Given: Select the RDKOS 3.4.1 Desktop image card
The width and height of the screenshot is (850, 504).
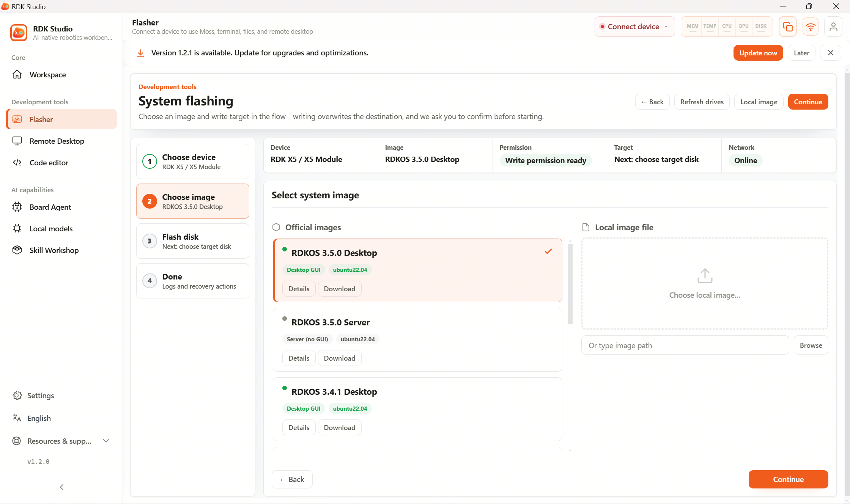Looking at the screenshot, I should tap(417, 409).
